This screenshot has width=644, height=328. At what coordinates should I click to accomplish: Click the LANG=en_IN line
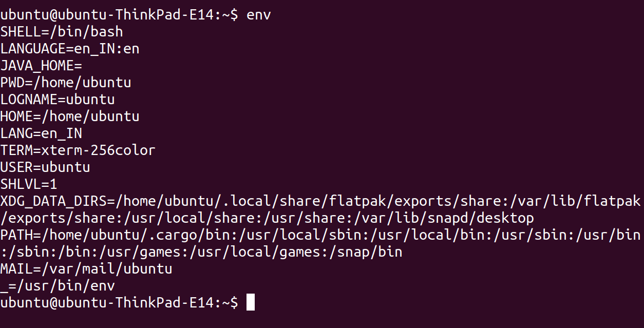coord(41,133)
